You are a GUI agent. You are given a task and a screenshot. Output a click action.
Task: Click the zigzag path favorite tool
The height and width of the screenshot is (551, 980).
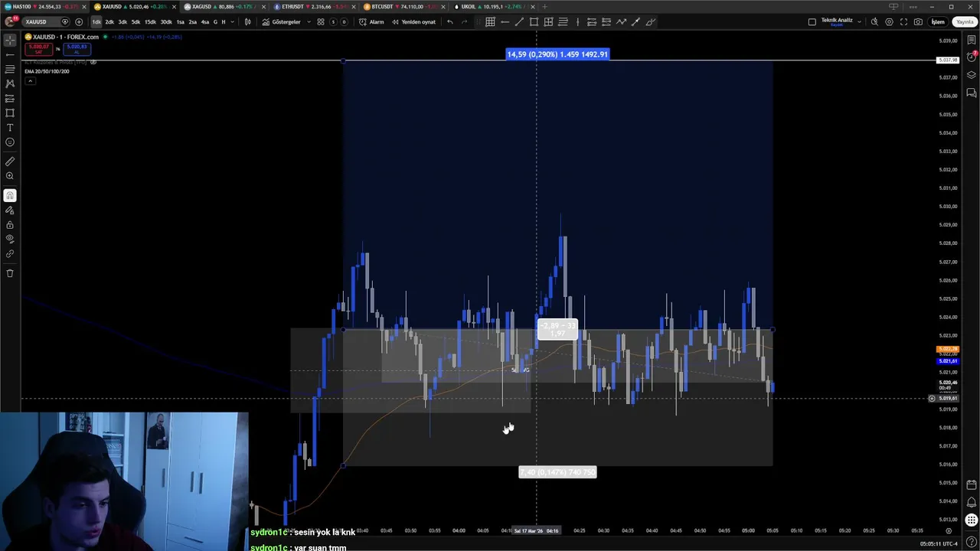coord(621,21)
